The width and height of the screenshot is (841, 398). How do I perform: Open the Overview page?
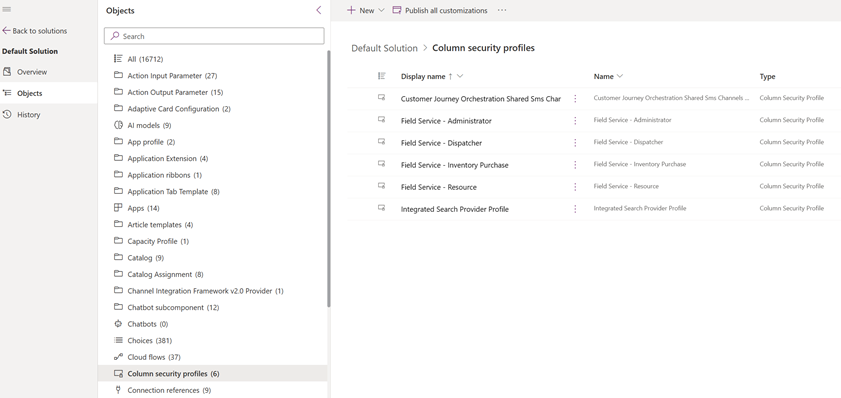click(x=32, y=72)
